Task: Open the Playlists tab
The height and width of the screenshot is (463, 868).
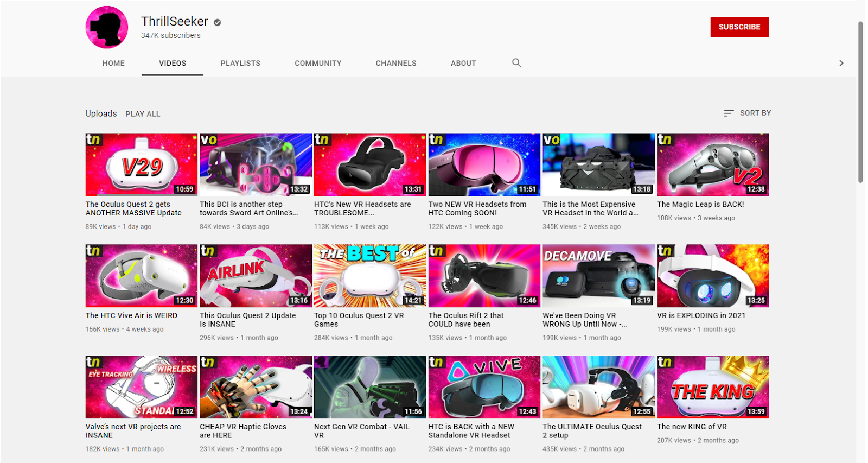Action: click(240, 63)
